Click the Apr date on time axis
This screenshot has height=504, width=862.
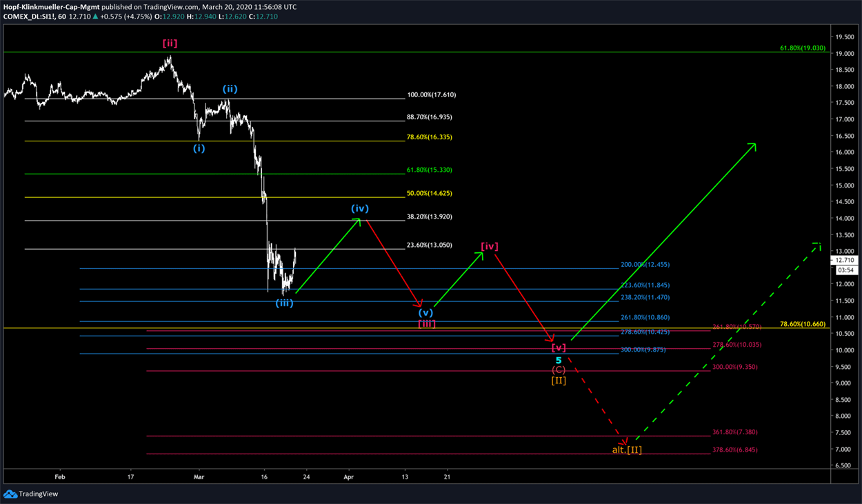348,476
